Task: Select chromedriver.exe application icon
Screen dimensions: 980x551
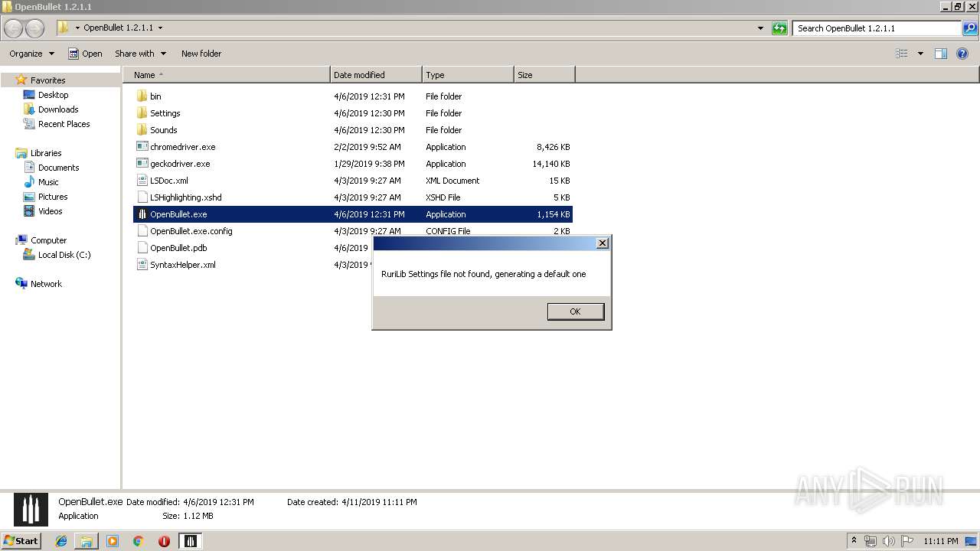Action: pyautogui.click(x=142, y=147)
